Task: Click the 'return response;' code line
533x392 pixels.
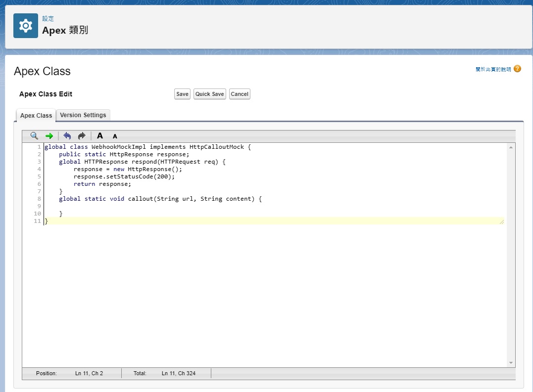Action: [102, 184]
